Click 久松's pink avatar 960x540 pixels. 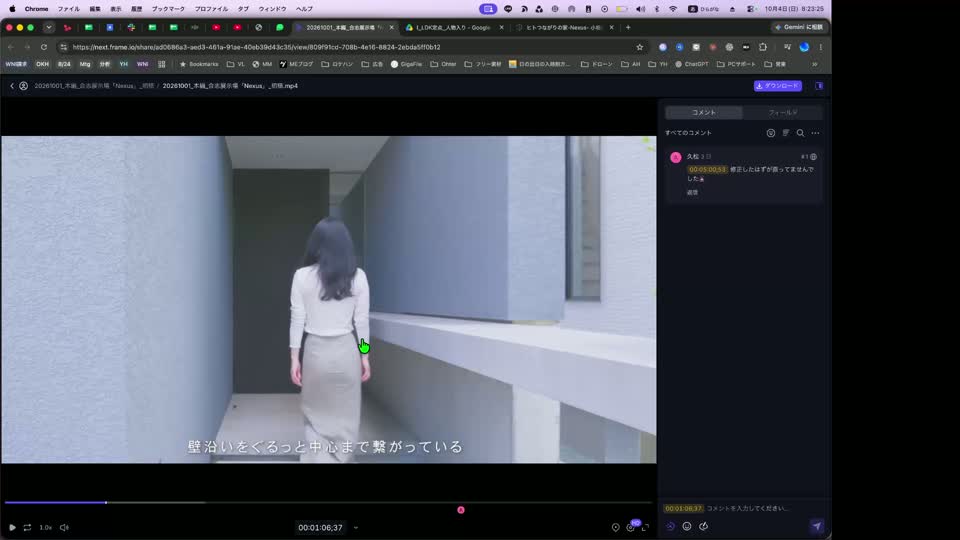pyautogui.click(x=675, y=157)
